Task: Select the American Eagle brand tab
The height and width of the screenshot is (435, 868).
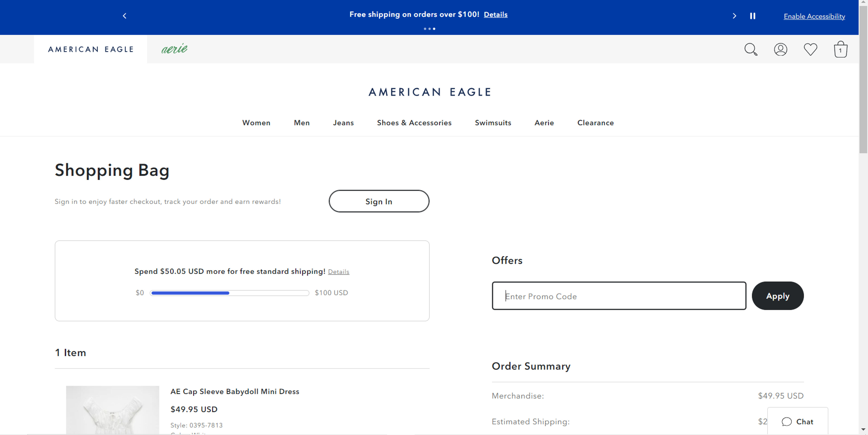Action: [x=91, y=49]
